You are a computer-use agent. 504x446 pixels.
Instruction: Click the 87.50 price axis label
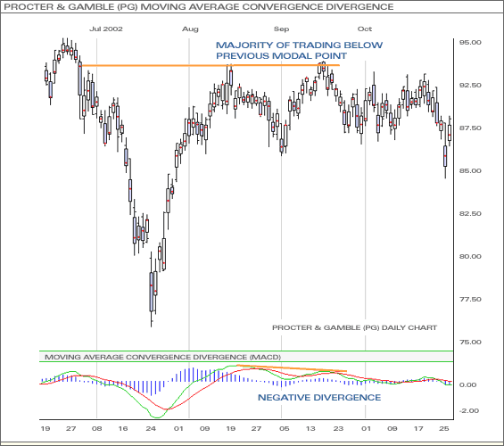click(x=470, y=128)
